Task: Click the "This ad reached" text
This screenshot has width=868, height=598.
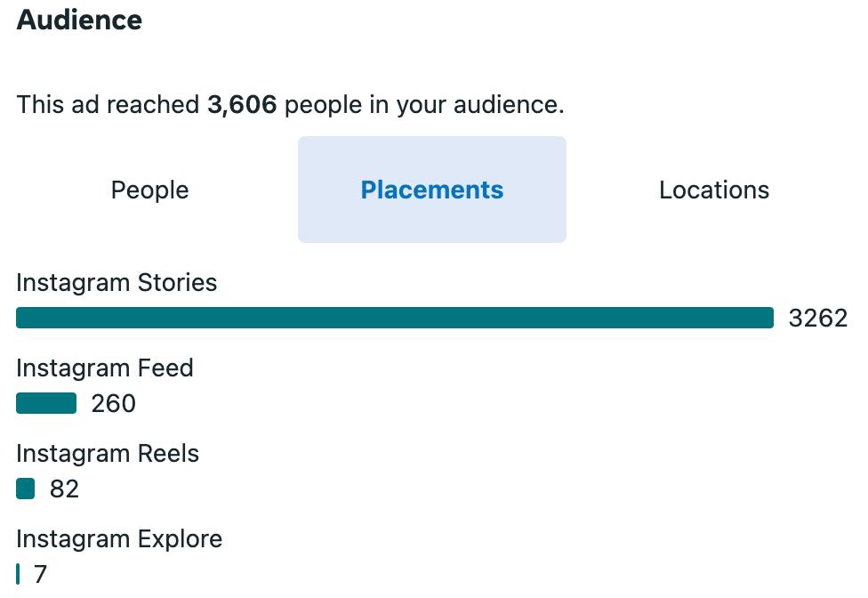Action: point(108,105)
